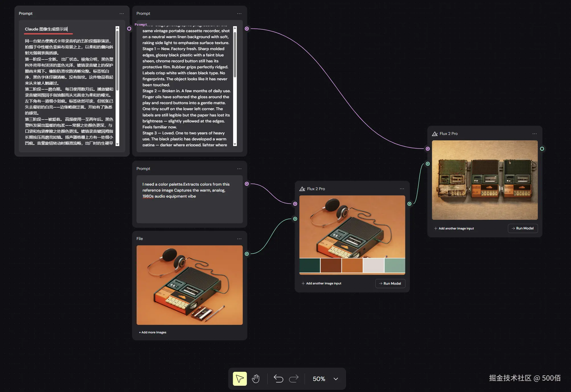Open the File node's three-dot menu

tap(239, 239)
